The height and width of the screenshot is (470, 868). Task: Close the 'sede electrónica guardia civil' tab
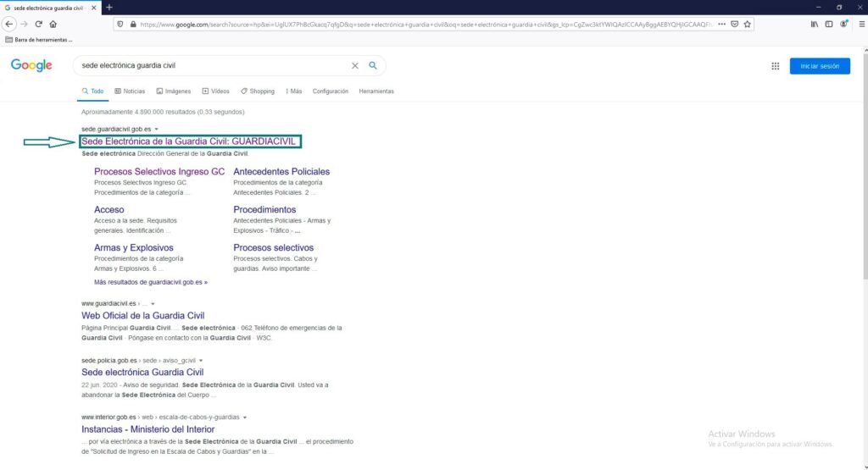pos(93,8)
